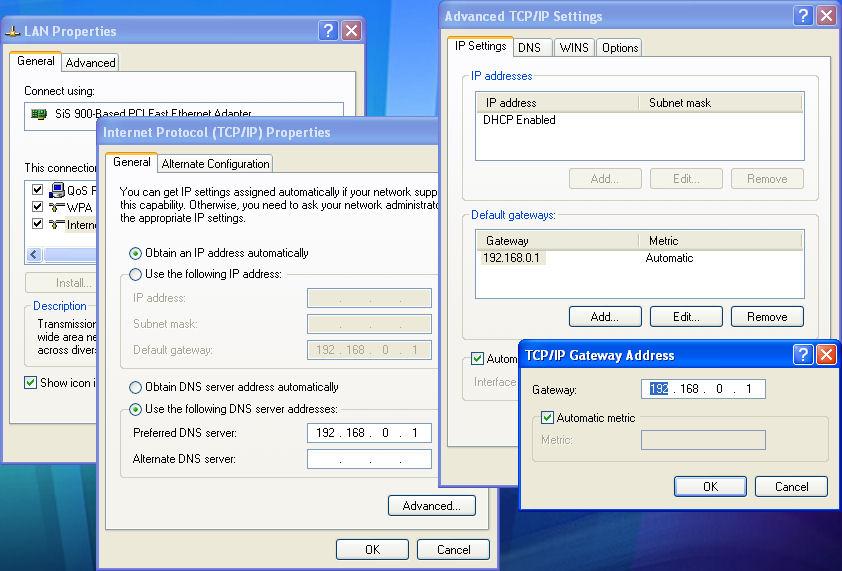Click the help icon in Advanced TCP/IP Settings title bar
Image resolution: width=842 pixels, height=571 pixels.
(x=803, y=16)
